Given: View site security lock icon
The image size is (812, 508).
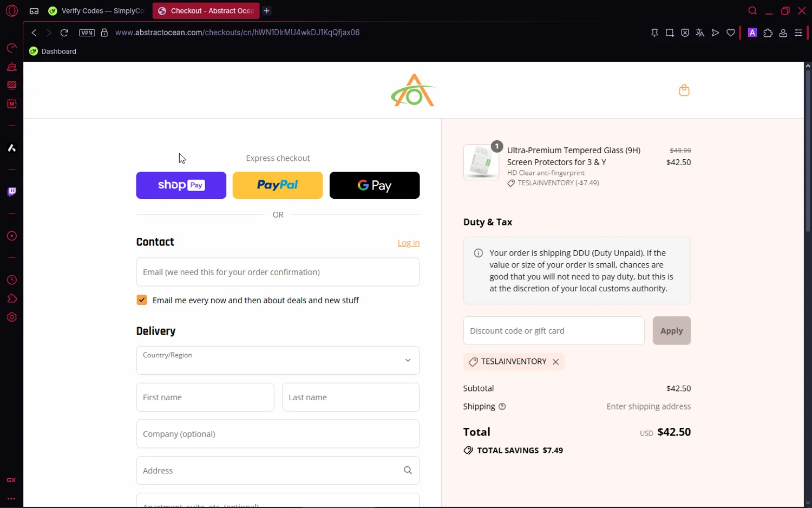Looking at the screenshot, I should [104, 32].
